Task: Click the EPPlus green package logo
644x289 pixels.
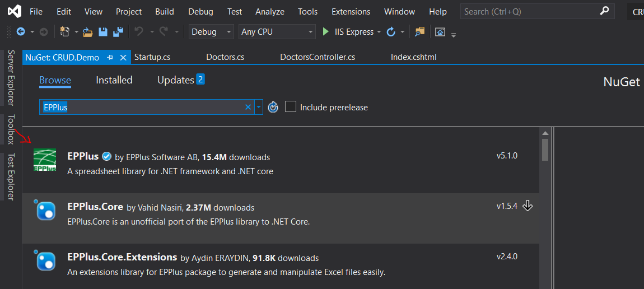Action: point(45,160)
